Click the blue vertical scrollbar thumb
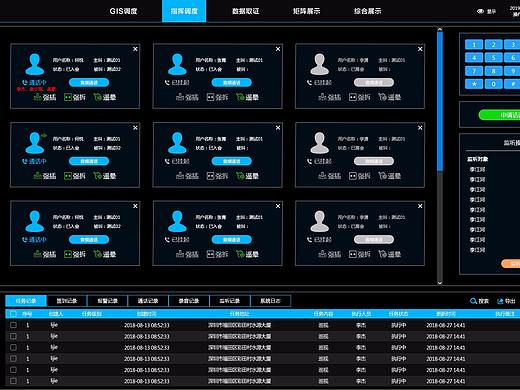This screenshot has width=520, height=390. coord(440,102)
